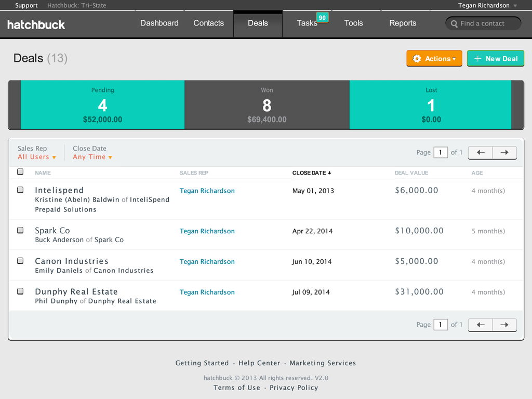
Task: Sort by the Sales Rep column header
Action: coord(194,172)
